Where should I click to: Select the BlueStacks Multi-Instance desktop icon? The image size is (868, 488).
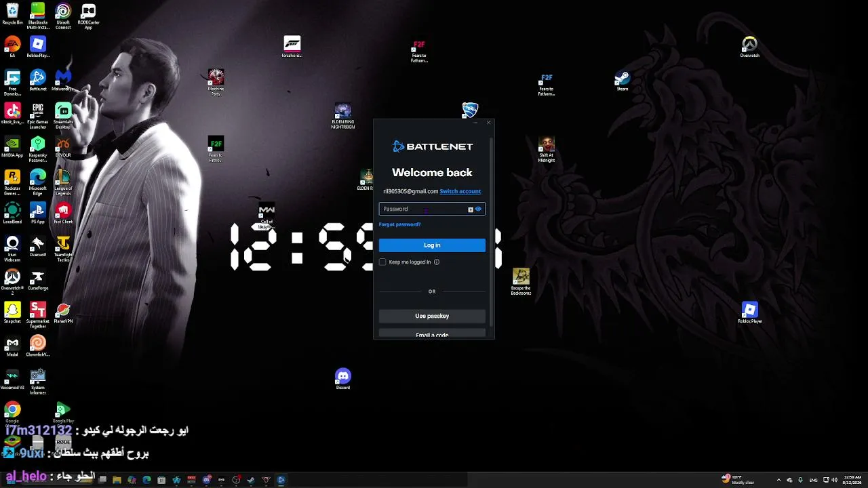pyautogui.click(x=38, y=16)
